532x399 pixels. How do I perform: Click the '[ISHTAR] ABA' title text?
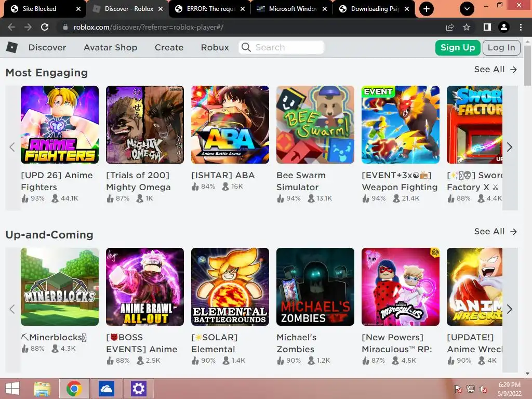tap(223, 175)
